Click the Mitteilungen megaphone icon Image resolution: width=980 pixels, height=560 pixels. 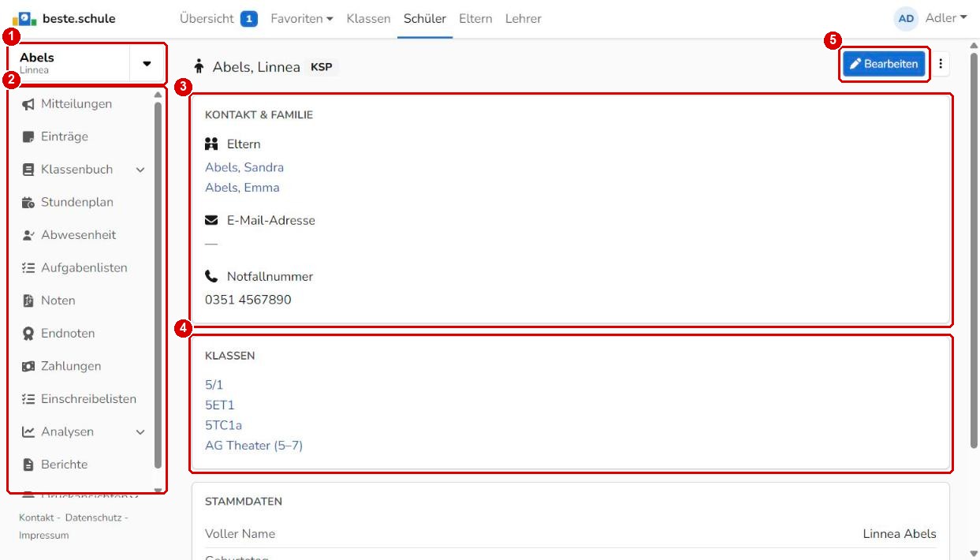(x=28, y=104)
